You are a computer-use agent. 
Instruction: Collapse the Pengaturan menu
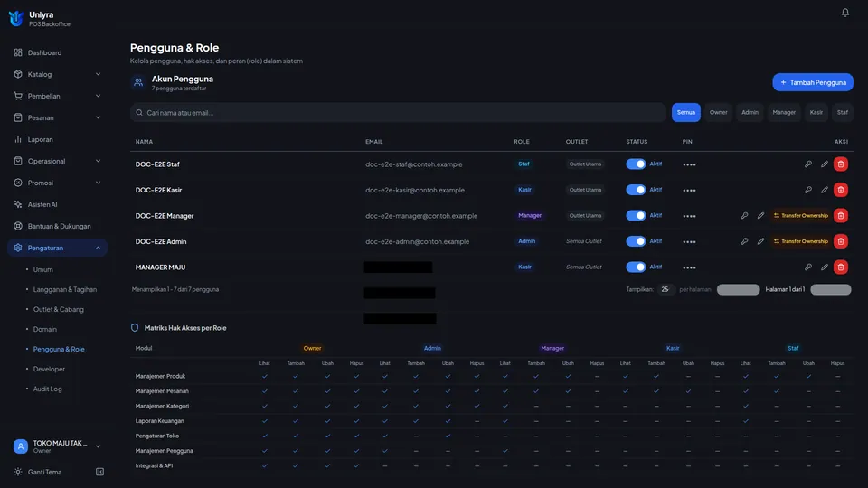coord(58,248)
